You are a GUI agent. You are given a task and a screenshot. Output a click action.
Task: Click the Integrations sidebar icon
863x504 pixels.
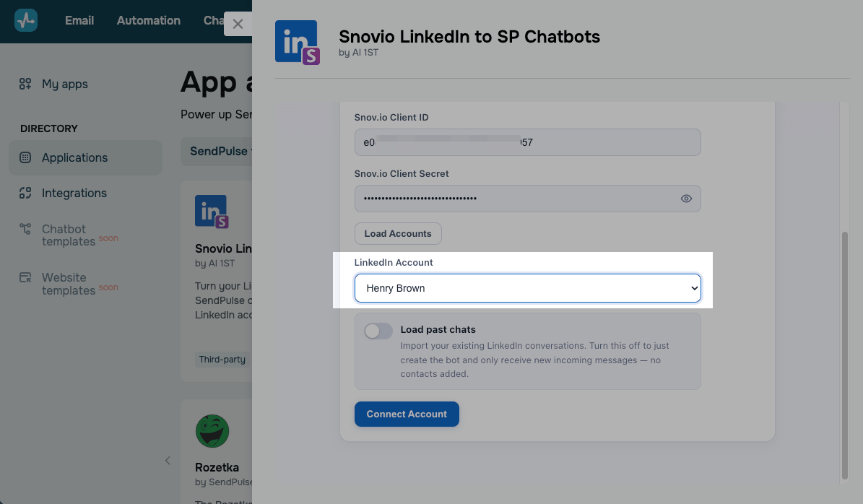click(25, 193)
